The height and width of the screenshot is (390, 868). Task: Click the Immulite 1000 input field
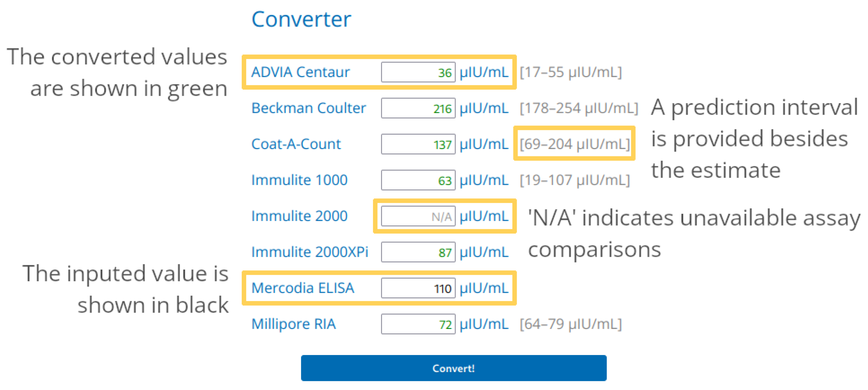coord(418,180)
